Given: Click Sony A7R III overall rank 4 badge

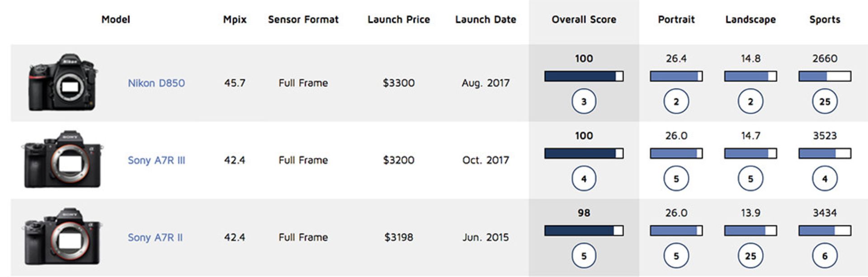Looking at the screenshot, I should pyautogui.click(x=584, y=179).
